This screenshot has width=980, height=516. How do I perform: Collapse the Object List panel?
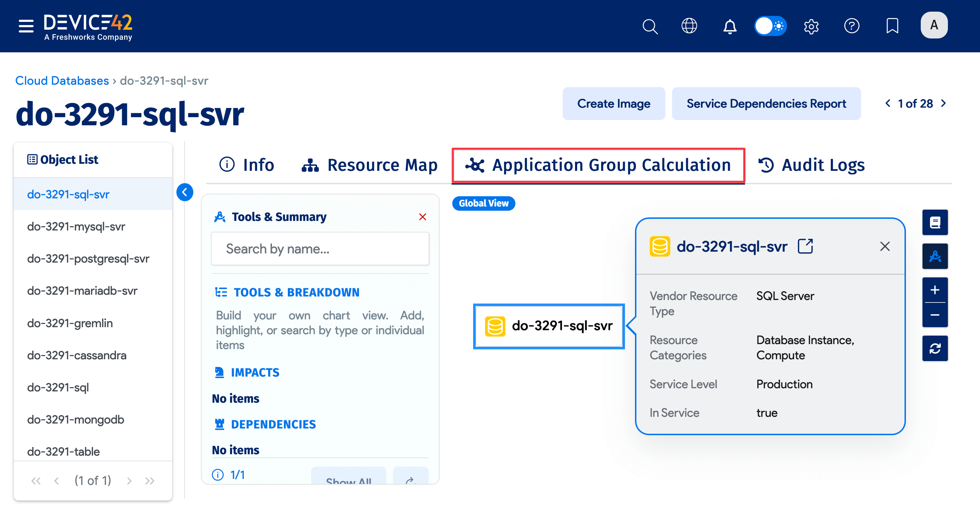(x=185, y=192)
